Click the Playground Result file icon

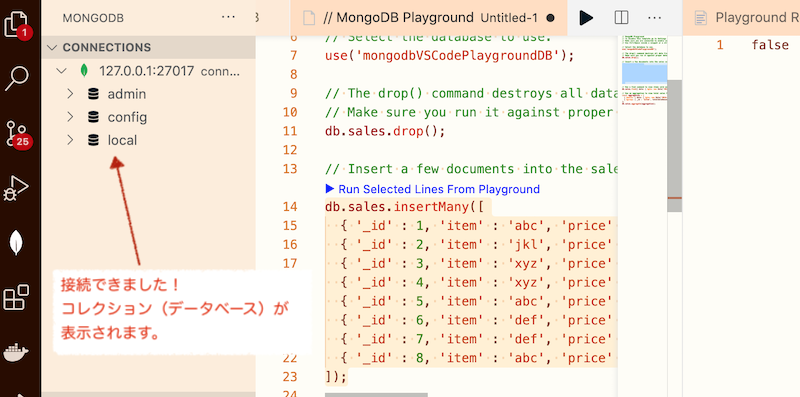[702, 18]
